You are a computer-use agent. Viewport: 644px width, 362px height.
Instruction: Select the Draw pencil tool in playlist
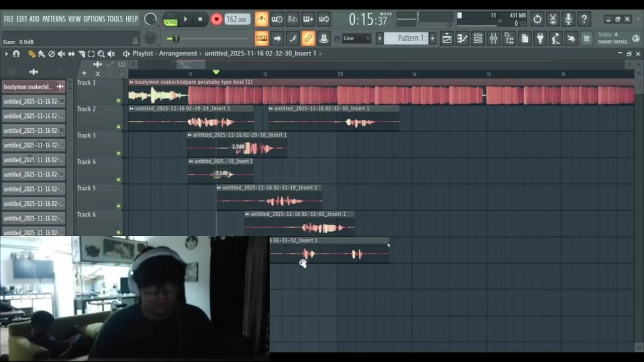coord(32,54)
